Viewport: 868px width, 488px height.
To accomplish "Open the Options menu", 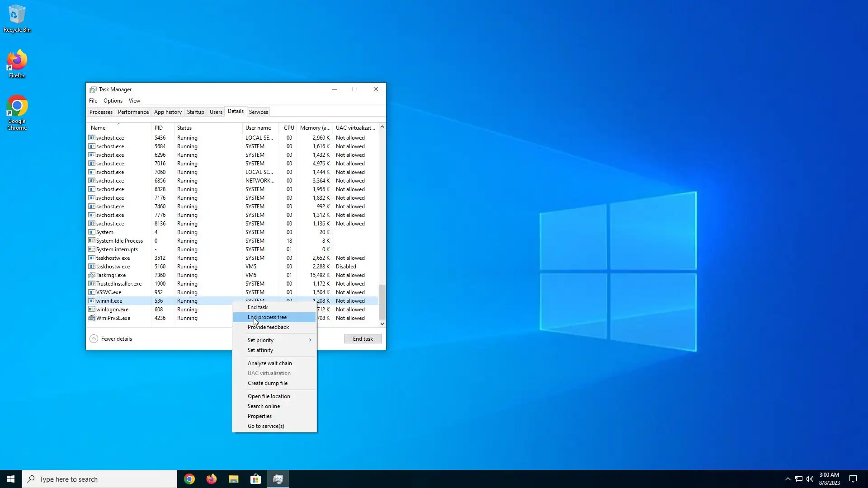I will tap(113, 101).
